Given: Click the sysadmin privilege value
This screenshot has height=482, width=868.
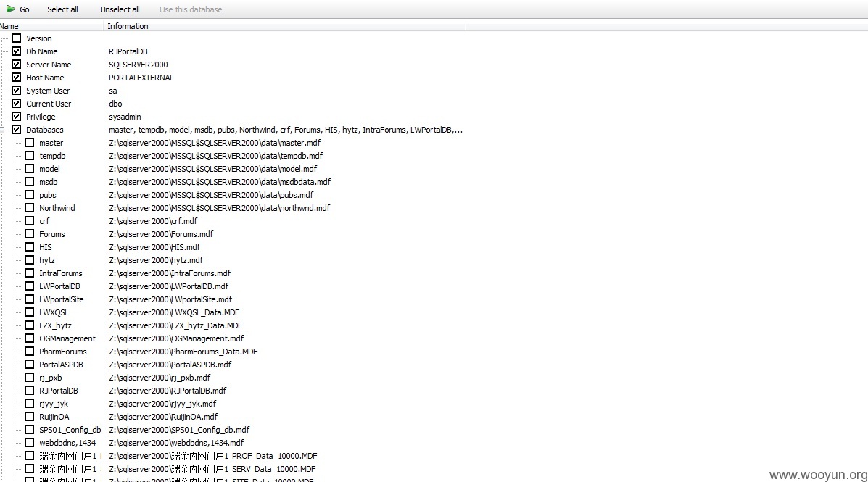Looking at the screenshot, I should (125, 117).
